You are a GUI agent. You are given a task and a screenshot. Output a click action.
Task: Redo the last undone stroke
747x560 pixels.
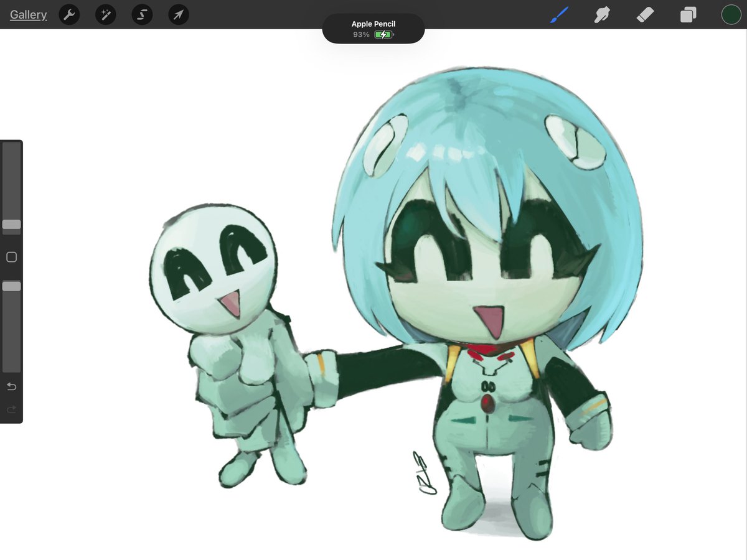(11, 409)
